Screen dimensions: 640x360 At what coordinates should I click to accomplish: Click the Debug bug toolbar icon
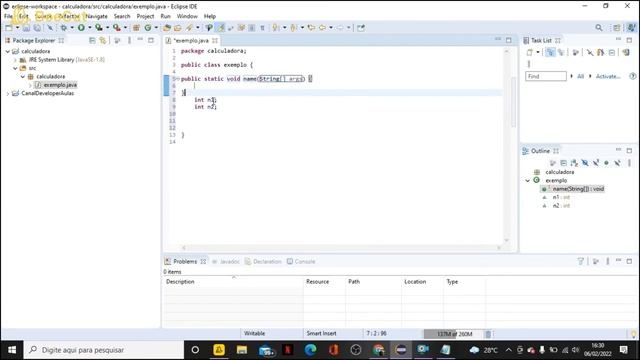[x=64, y=28]
